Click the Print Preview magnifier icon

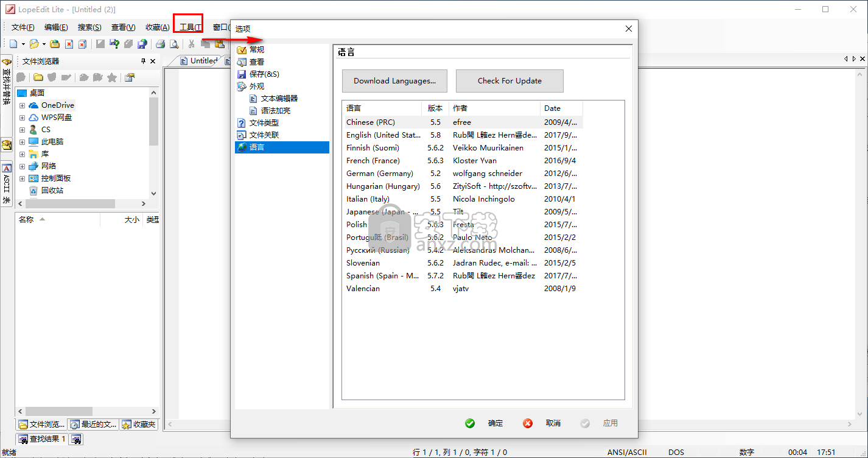click(x=174, y=44)
